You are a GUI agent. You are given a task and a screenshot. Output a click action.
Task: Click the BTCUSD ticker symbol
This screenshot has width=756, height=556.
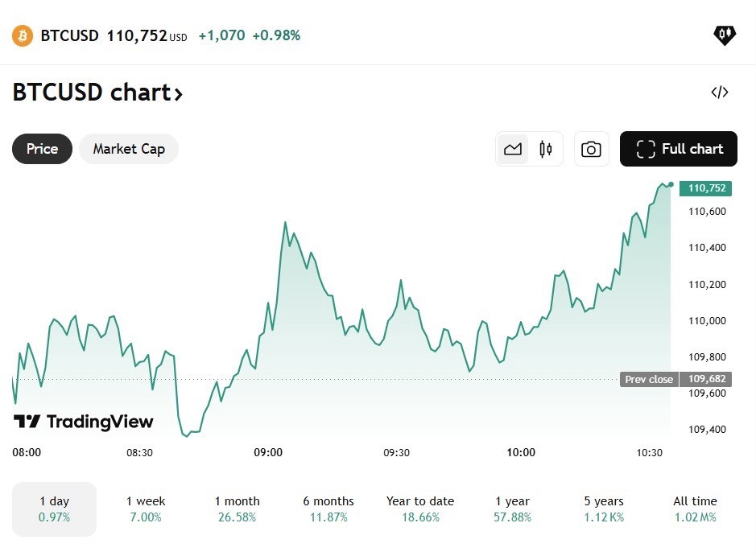pos(69,35)
